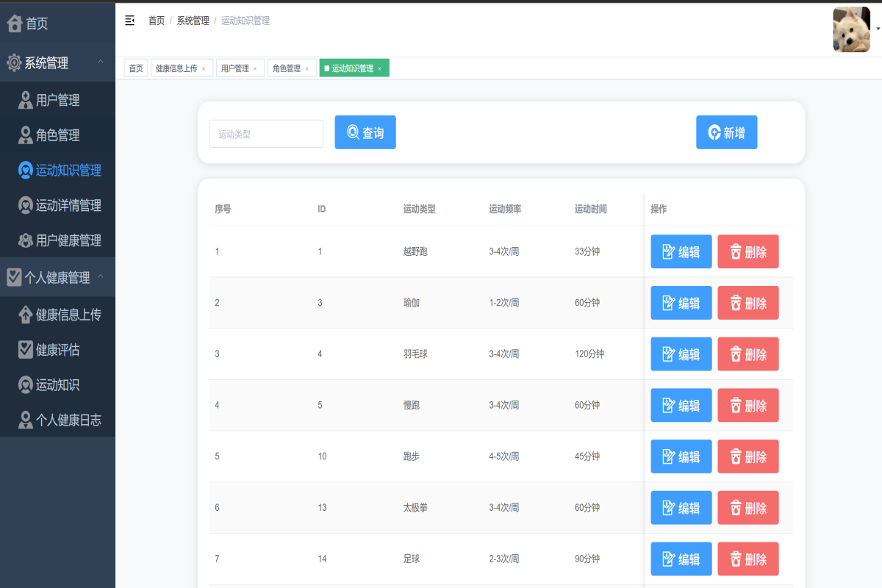Click the icon next to 角色管理
Screen dimensions: 882x588
click(x=26, y=135)
